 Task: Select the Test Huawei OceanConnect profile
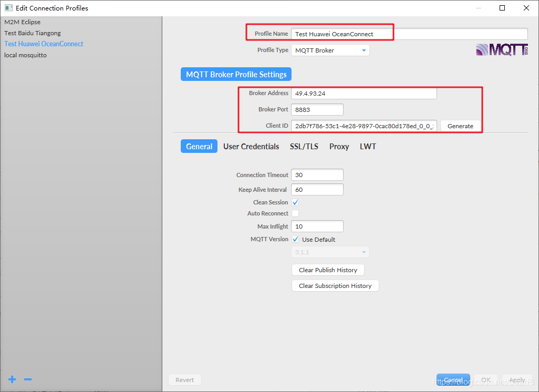(x=44, y=44)
